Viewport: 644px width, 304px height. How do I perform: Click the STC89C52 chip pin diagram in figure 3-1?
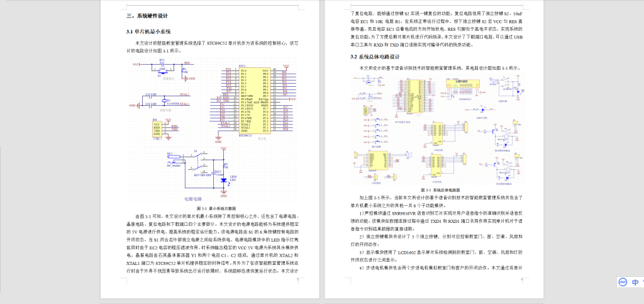coord(254,101)
